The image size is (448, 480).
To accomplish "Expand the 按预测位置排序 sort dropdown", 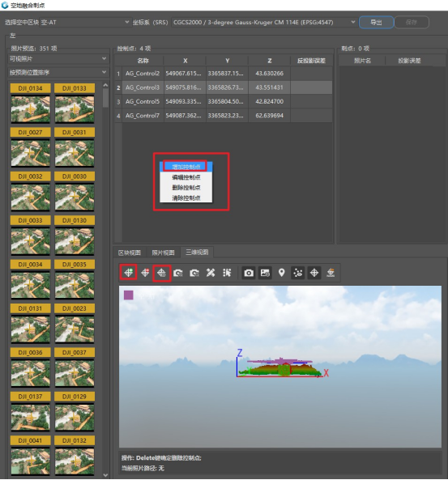I will (x=58, y=73).
